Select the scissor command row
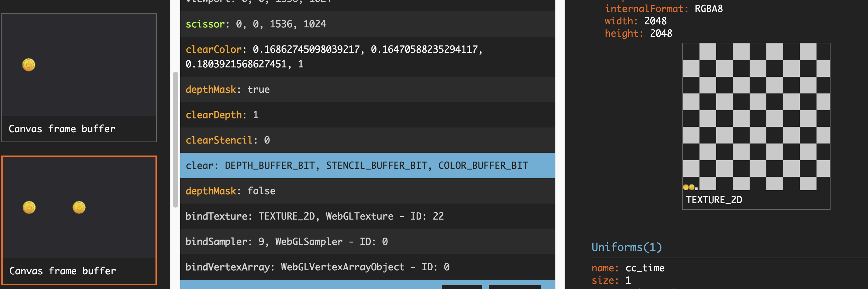This screenshot has width=868, height=289. [367, 24]
